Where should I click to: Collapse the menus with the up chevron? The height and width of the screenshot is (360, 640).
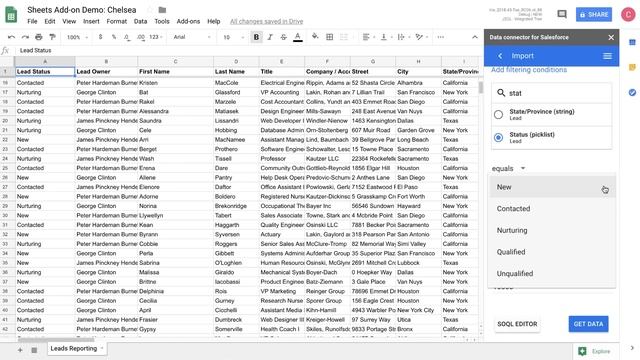(475, 37)
